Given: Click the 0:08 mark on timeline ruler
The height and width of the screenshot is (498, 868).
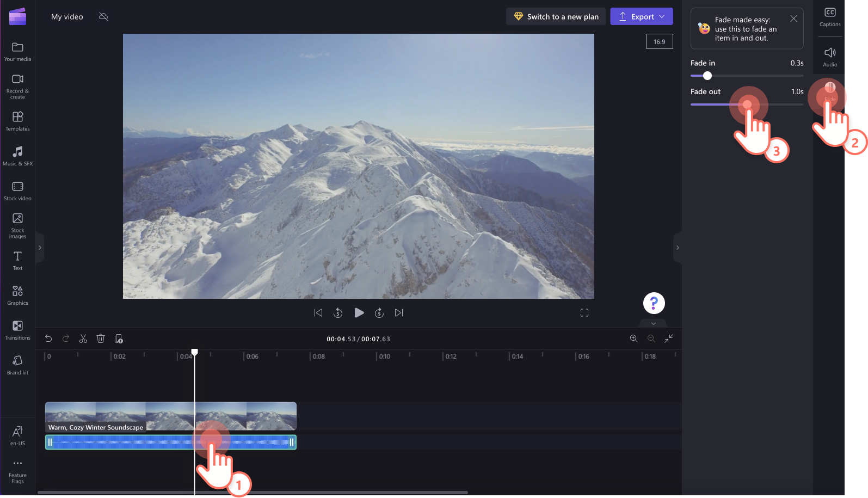Looking at the screenshot, I should [x=318, y=356].
